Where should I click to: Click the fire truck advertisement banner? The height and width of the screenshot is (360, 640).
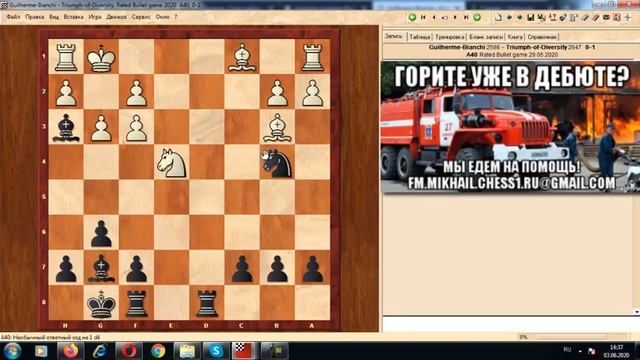click(x=510, y=127)
